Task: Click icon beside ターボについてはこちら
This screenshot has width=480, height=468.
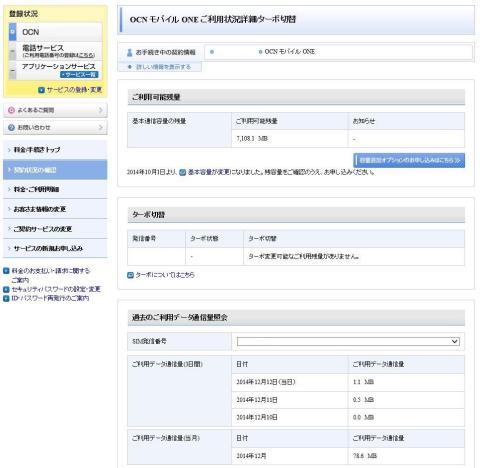Action: coord(131,275)
